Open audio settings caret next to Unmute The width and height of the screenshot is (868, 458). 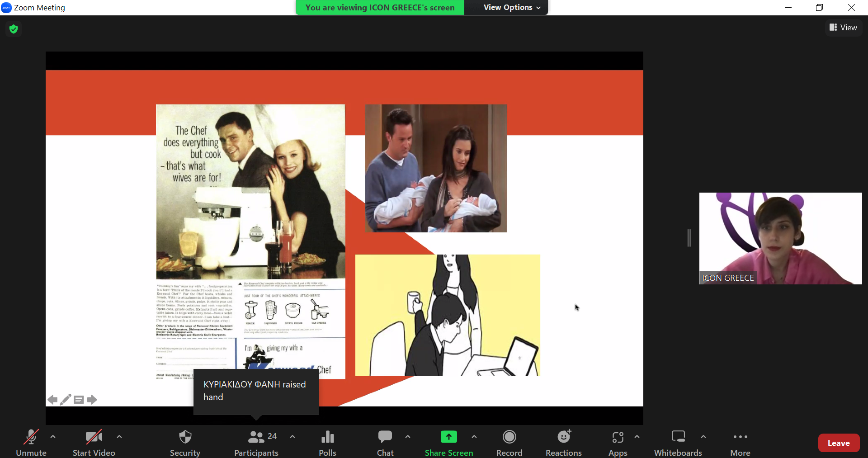click(x=53, y=437)
